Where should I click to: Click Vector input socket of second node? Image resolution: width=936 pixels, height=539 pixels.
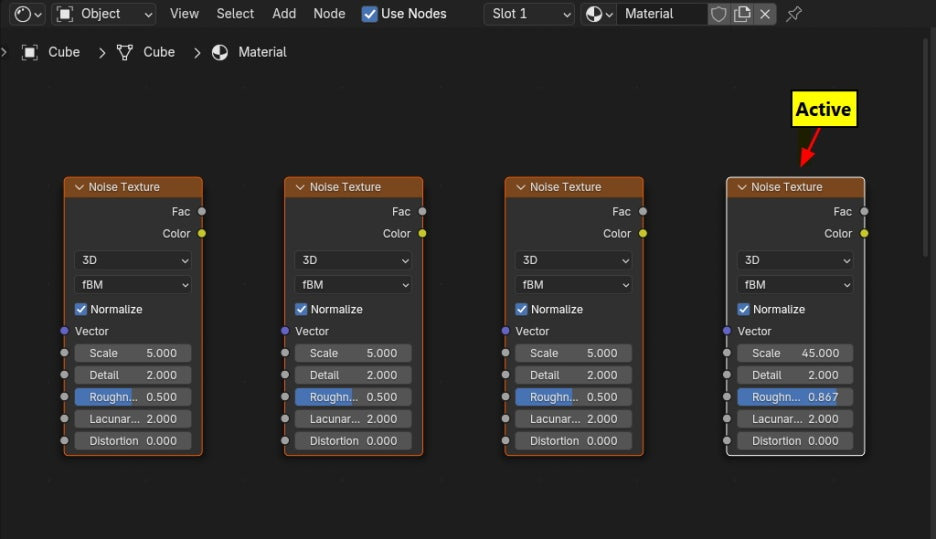pyautogui.click(x=285, y=331)
